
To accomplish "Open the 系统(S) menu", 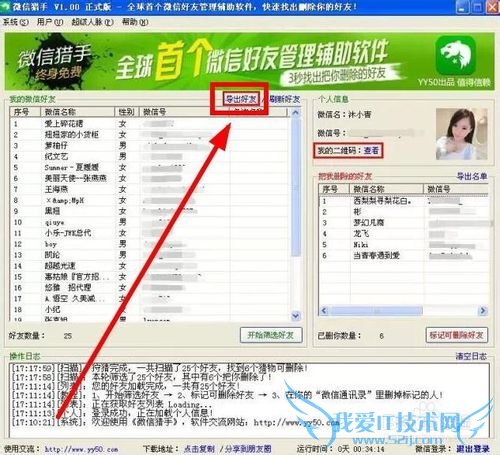I will [15, 22].
